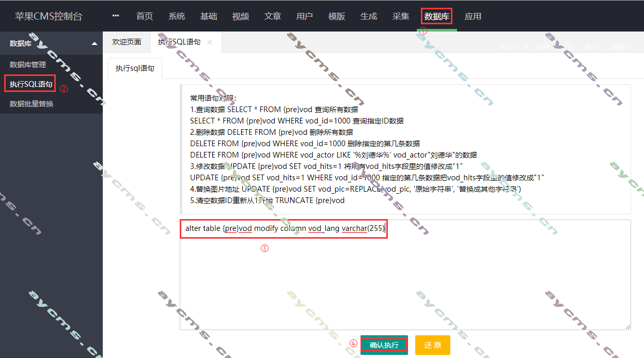The image size is (644, 358).
Task: Close the 执行SQL语句 tab
Action: point(210,42)
